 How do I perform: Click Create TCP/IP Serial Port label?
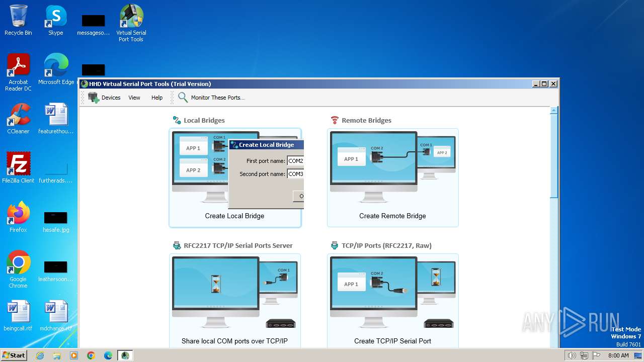[x=392, y=341]
